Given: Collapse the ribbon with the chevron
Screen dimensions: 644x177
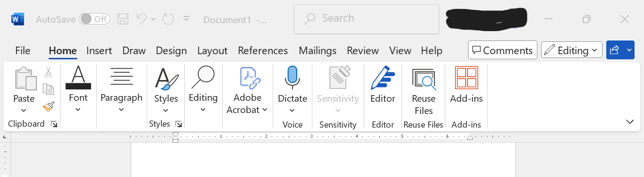Looking at the screenshot, I should [x=630, y=121].
